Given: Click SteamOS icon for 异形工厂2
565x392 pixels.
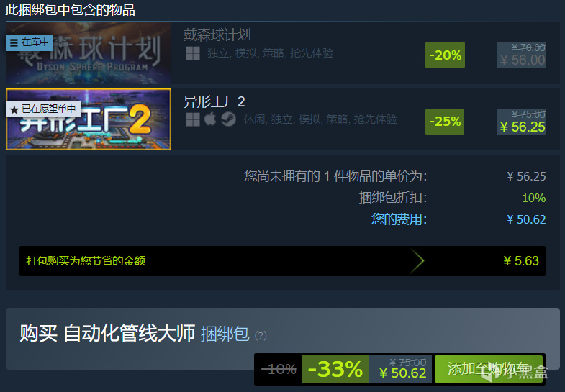Looking at the screenshot, I should point(228,119).
